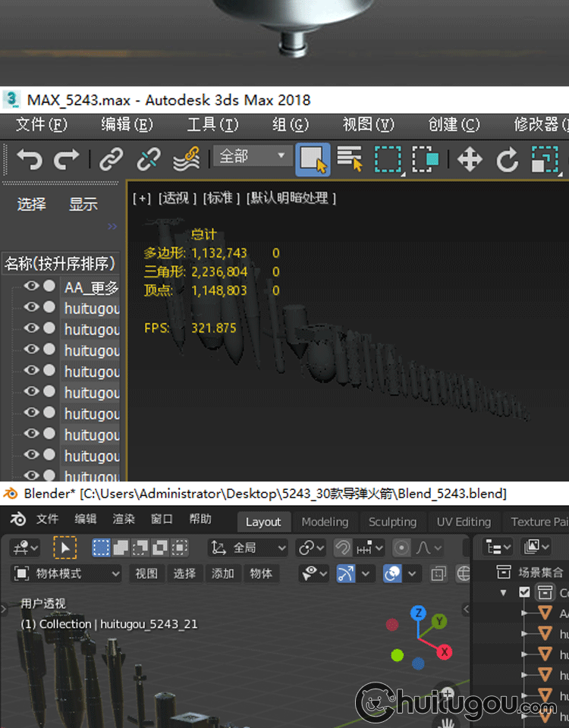
Task: Switch to Layout workspace tab
Action: (263, 522)
